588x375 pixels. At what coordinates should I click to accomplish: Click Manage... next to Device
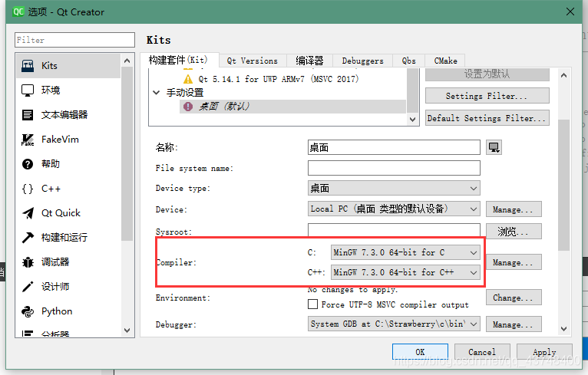(514, 209)
